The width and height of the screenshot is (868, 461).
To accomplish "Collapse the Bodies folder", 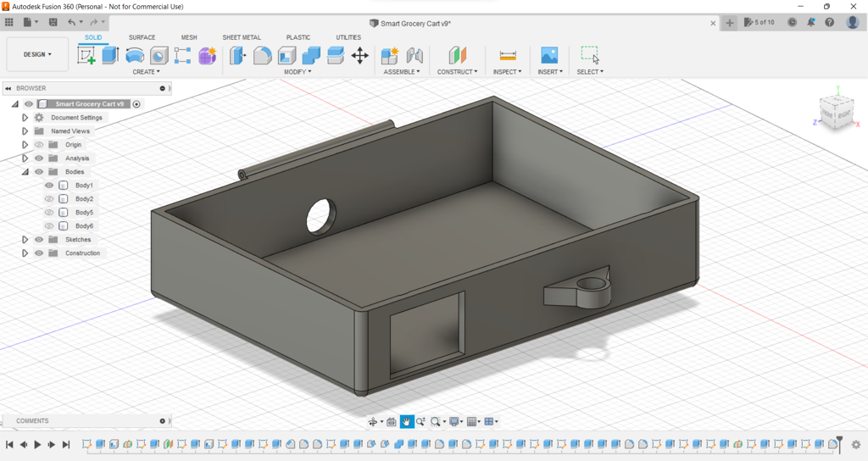I will (25, 172).
